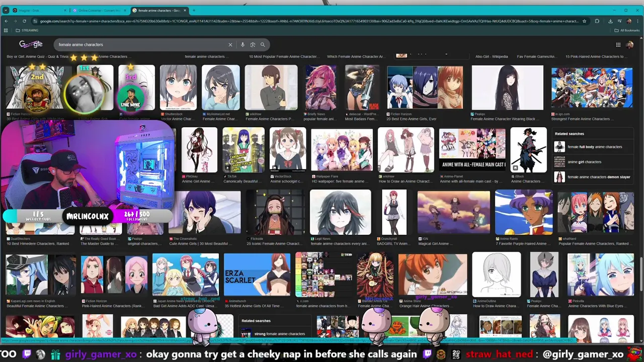Click the Google search input field
The image size is (644, 362).
tap(141, 45)
